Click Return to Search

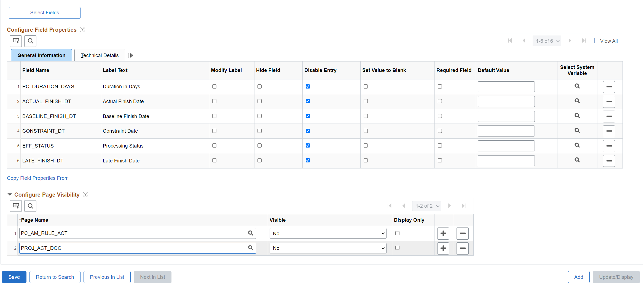(x=55, y=277)
